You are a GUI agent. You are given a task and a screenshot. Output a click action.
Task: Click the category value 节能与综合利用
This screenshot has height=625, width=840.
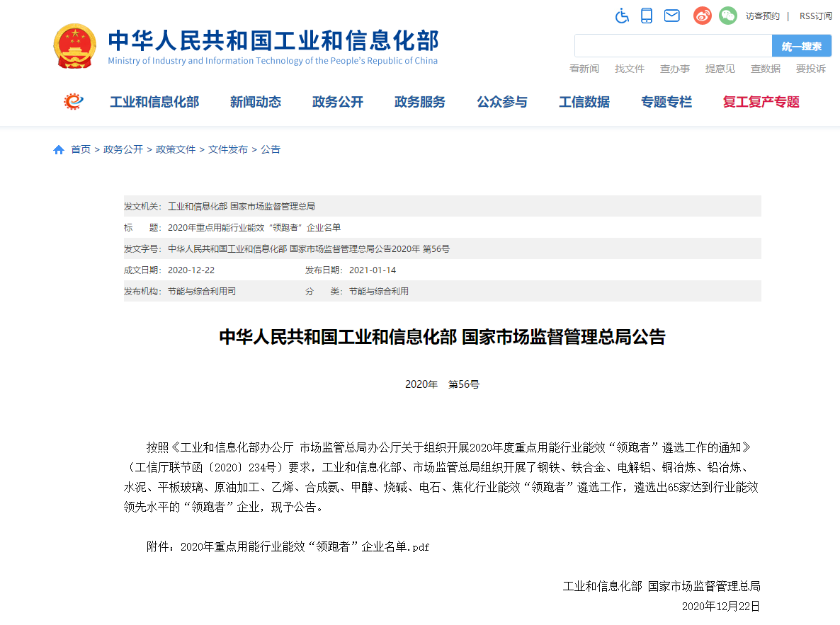coord(379,292)
